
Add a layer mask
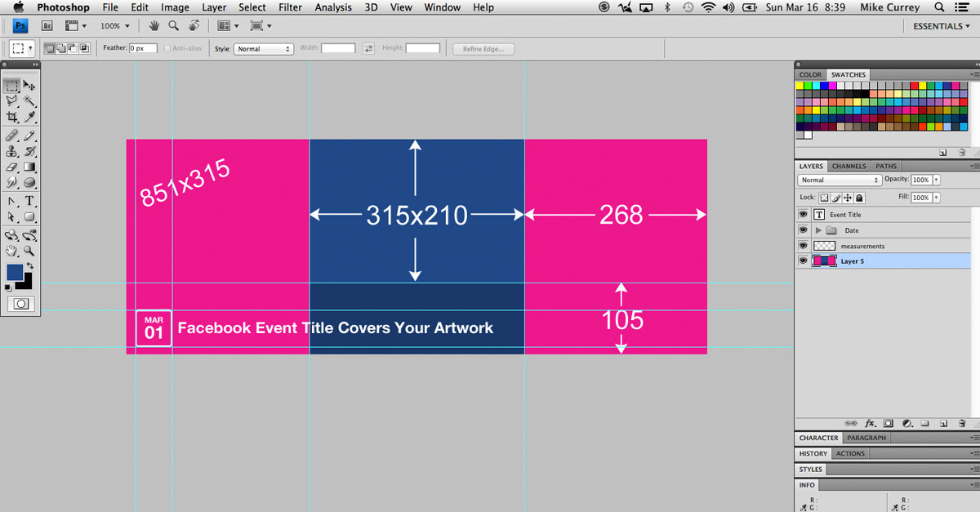889,424
